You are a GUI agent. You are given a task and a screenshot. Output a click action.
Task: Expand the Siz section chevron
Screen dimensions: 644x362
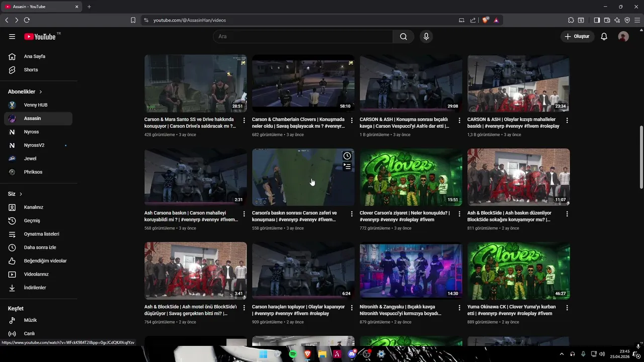click(21, 194)
